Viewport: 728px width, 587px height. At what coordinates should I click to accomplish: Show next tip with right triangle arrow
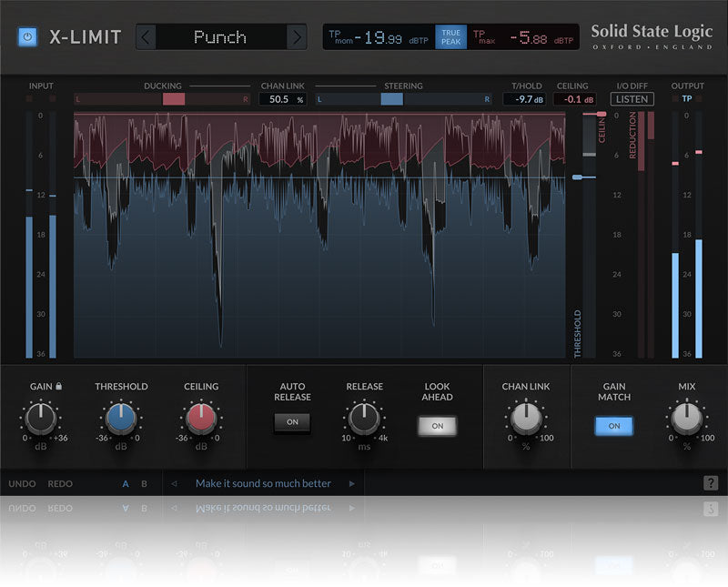(x=352, y=483)
